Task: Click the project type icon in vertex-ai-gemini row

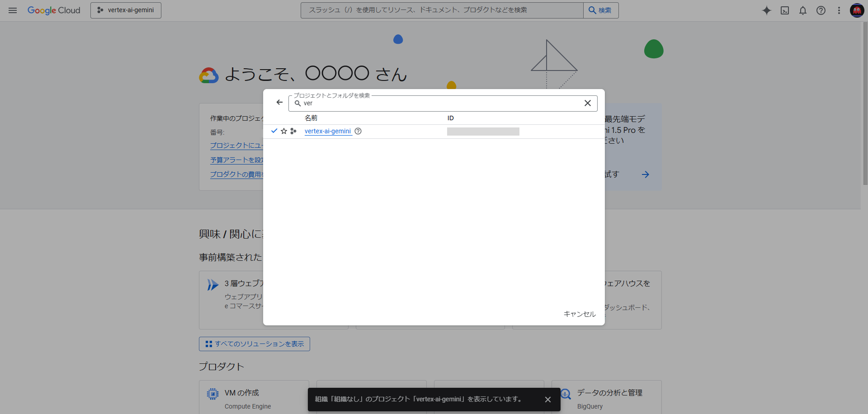Action: pyautogui.click(x=293, y=131)
